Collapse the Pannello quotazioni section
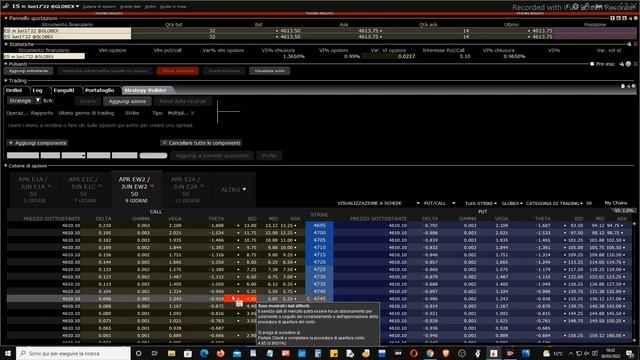 pos(6,18)
